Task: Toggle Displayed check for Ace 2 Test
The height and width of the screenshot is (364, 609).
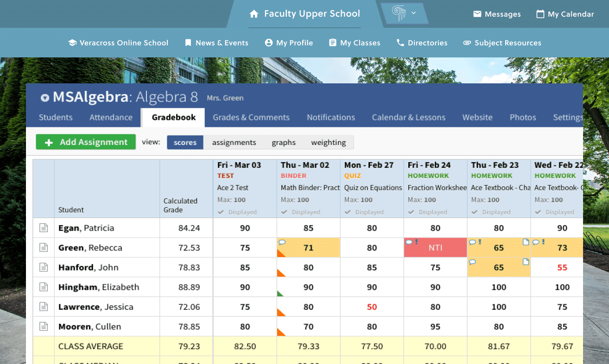Action: [221, 212]
